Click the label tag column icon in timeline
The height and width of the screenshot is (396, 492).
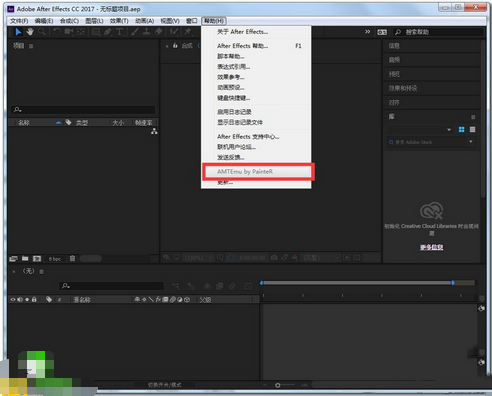(x=49, y=299)
